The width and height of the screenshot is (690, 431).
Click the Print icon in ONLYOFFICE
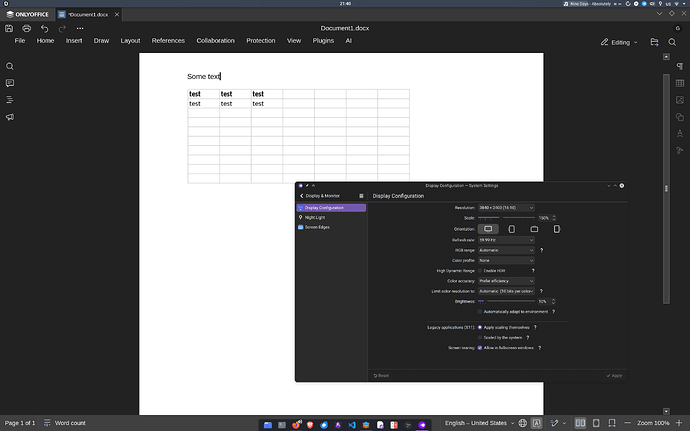pyautogui.click(x=26, y=28)
